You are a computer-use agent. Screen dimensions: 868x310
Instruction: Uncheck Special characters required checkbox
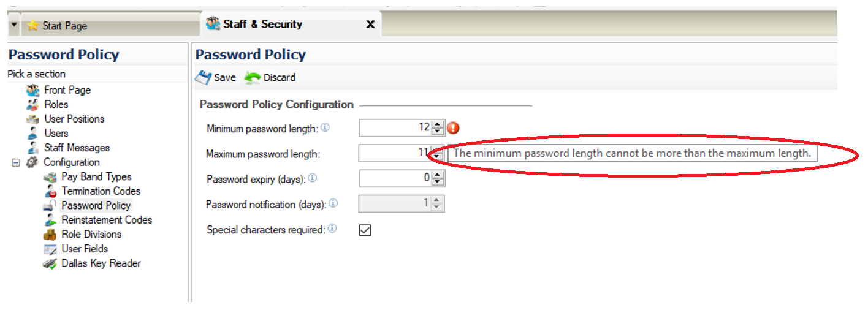click(365, 230)
